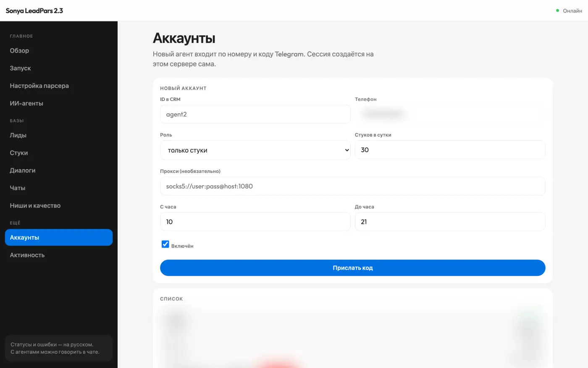Image resolution: width=588 pixels, height=368 pixels.
Task: Open Ниши и качество page
Action: coord(59,206)
